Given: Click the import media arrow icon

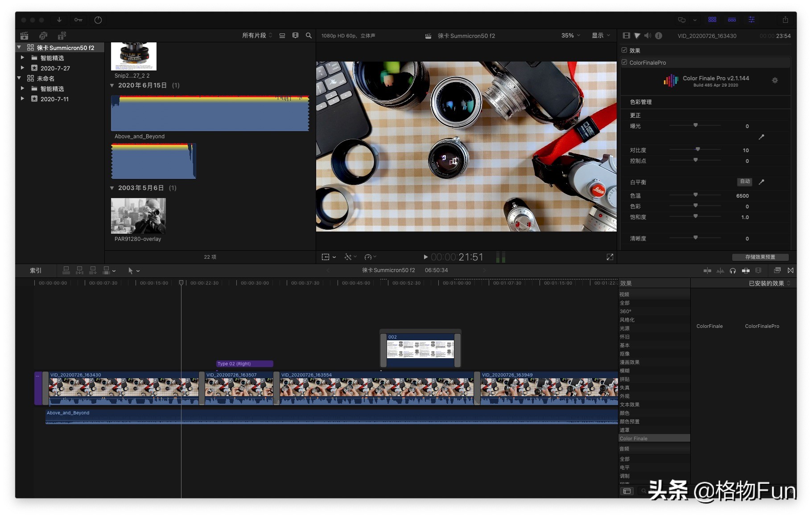Looking at the screenshot, I should 59,20.
